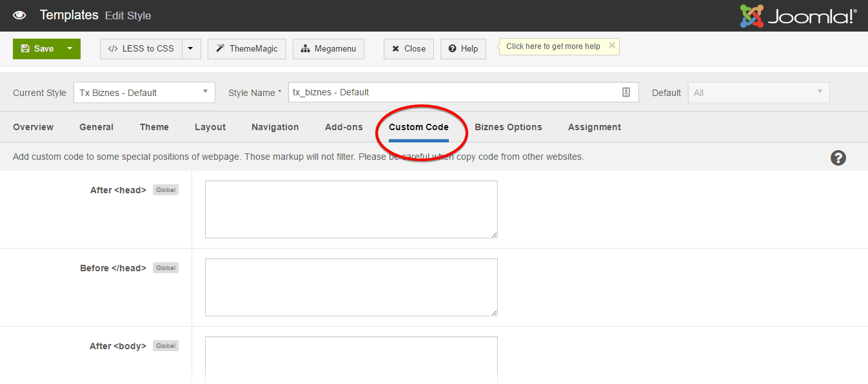Image resolution: width=868 pixels, height=384 pixels.
Task: Open the Current Style dropdown
Action: point(144,93)
